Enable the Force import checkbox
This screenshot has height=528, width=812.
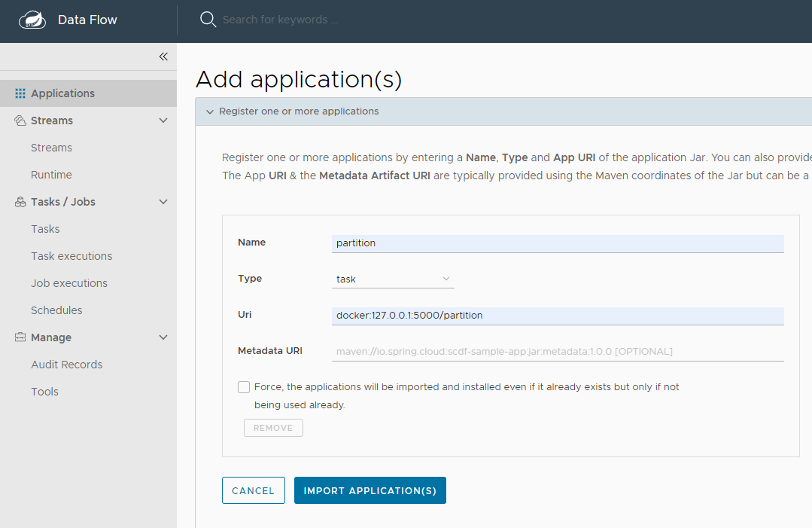tap(244, 387)
